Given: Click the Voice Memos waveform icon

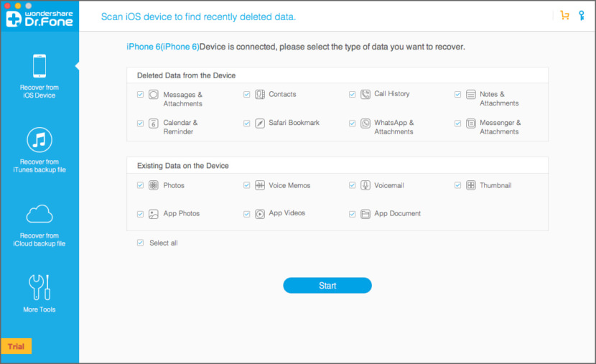Looking at the screenshot, I should pyautogui.click(x=260, y=185).
